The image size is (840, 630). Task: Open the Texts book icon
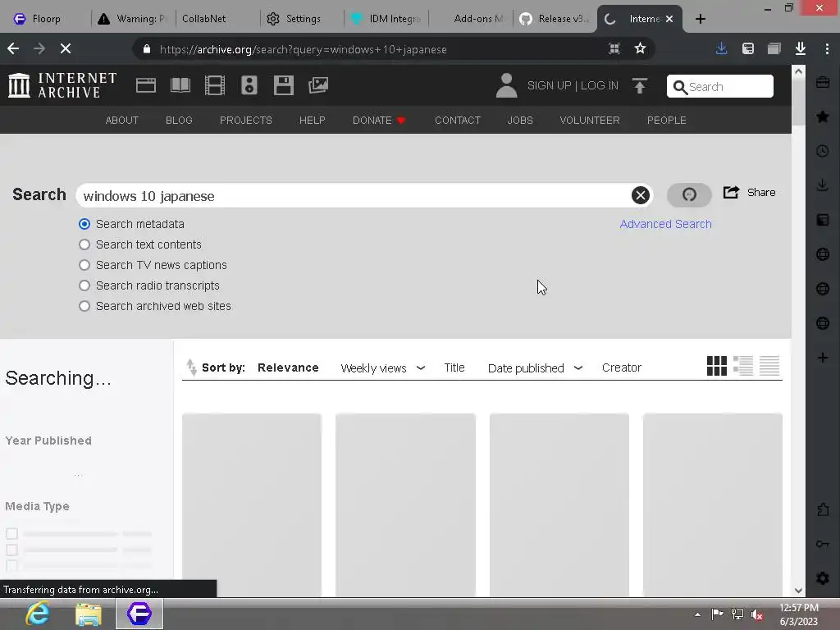[x=180, y=85]
